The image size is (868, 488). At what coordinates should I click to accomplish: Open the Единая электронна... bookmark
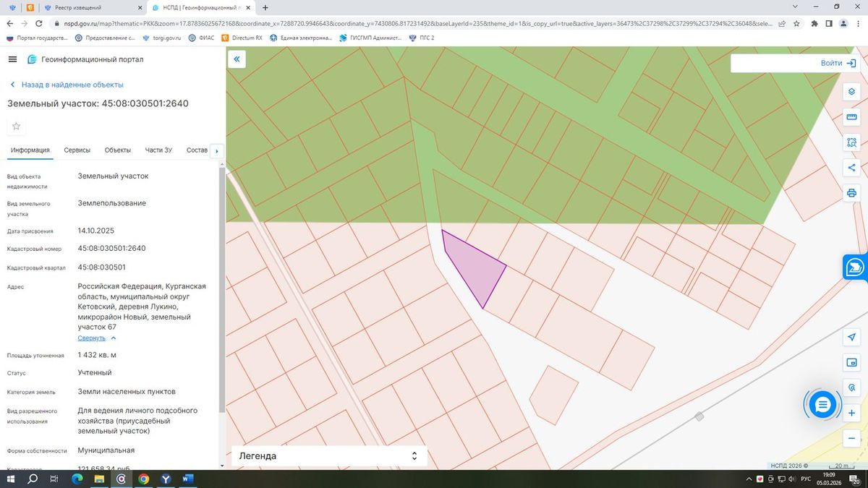coord(300,38)
